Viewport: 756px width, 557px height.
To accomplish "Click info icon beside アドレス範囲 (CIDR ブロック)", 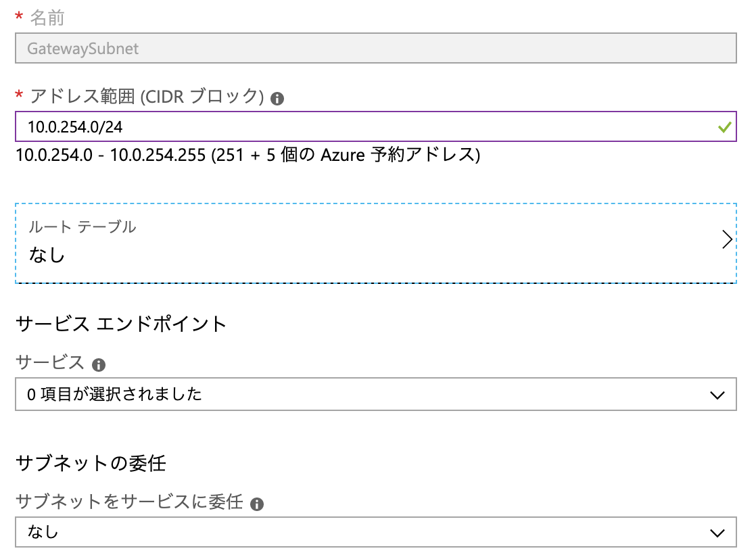I will click(x=277, y=99).
